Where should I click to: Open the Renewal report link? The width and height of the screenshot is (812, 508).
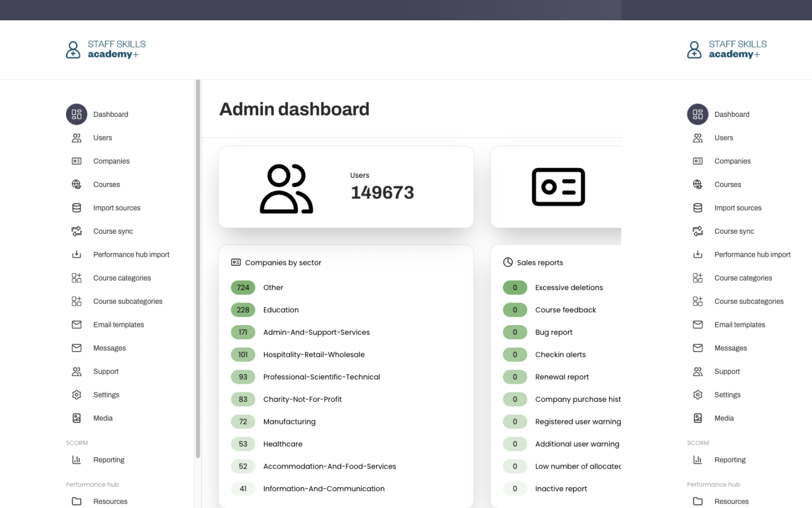pos(562,377)
